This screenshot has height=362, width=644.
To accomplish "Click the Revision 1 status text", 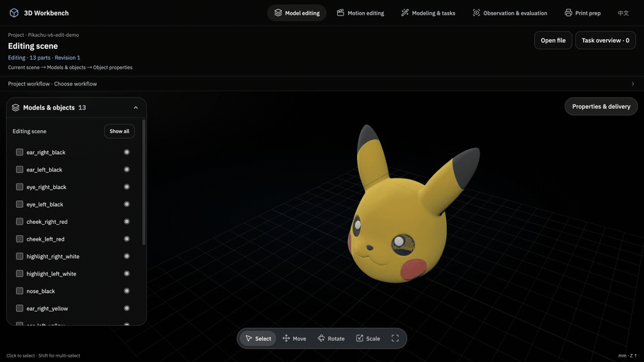I will [x=67, y=58].
